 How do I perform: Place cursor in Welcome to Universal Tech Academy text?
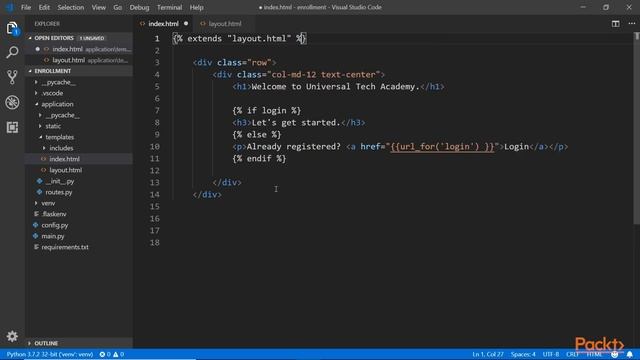click(336, 87)
